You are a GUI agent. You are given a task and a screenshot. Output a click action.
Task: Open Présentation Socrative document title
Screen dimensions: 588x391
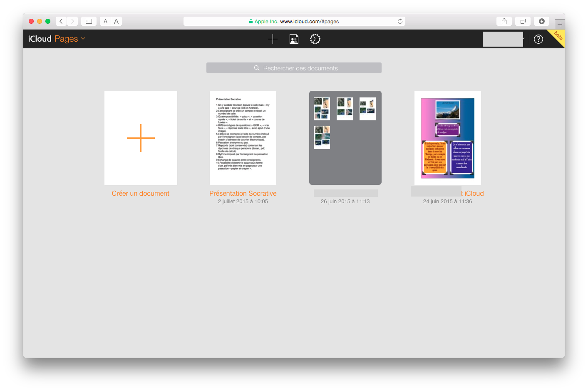coord(243,193)
